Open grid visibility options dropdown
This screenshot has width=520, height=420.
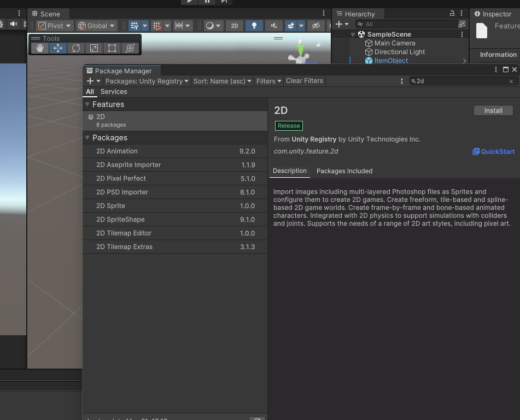click(145, 26)
